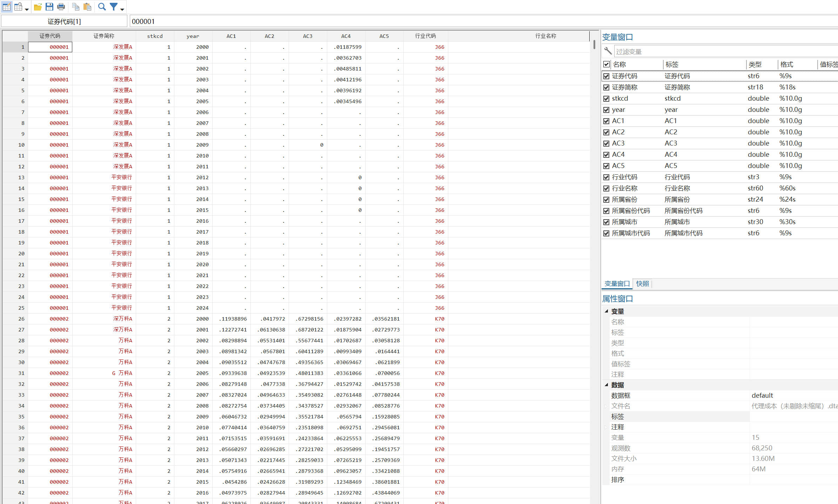
Task: Switch to data edit mode icon
Action: coord(7,7)
